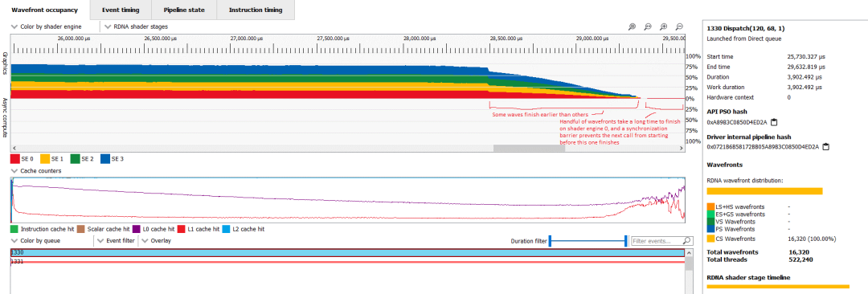Click the SE 1 yellow legend swatch
Screen dimensions: 868x294
tap(44, 159)
